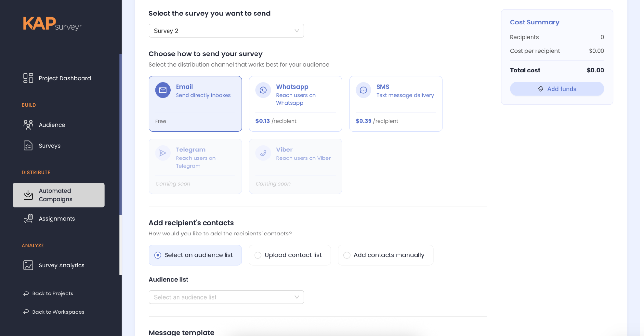644x336 pixels.
Task: Click the Project Dashboard grid icon
Action: [28, 78]
